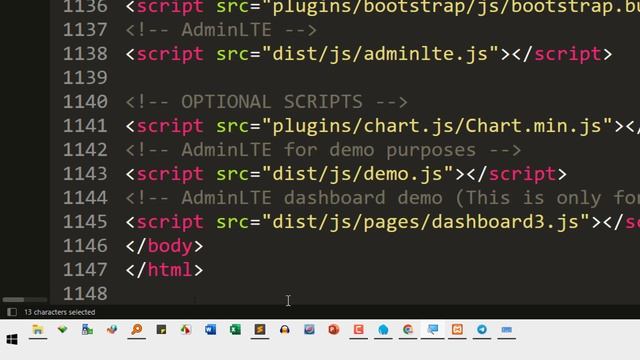This screenshot has width=640, height=360.
Task: Click the sidebar horizontal scrollbar thumb
Action: pos(13,300)
